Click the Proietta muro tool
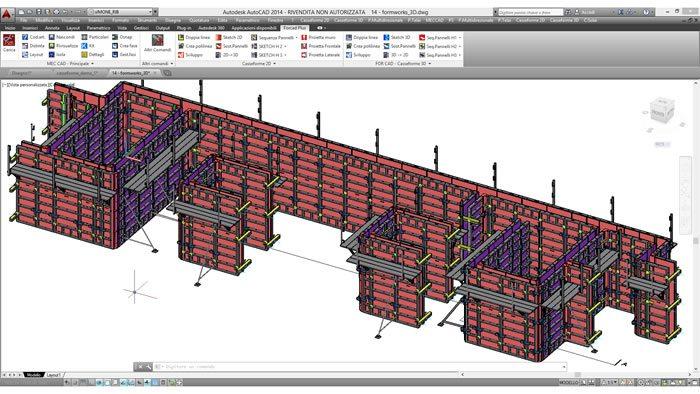700x394 pixels. point(318,37)
